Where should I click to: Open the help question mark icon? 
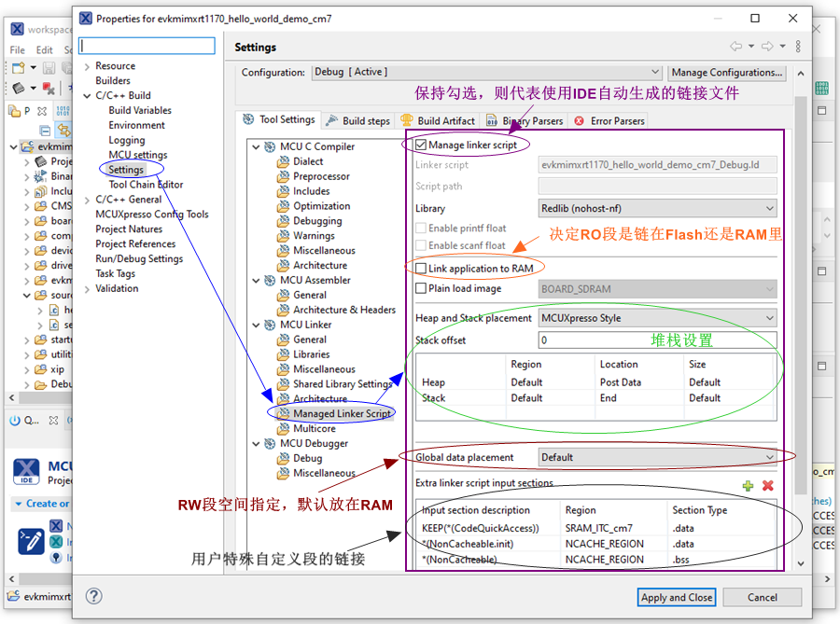click(x=93, y=596)
